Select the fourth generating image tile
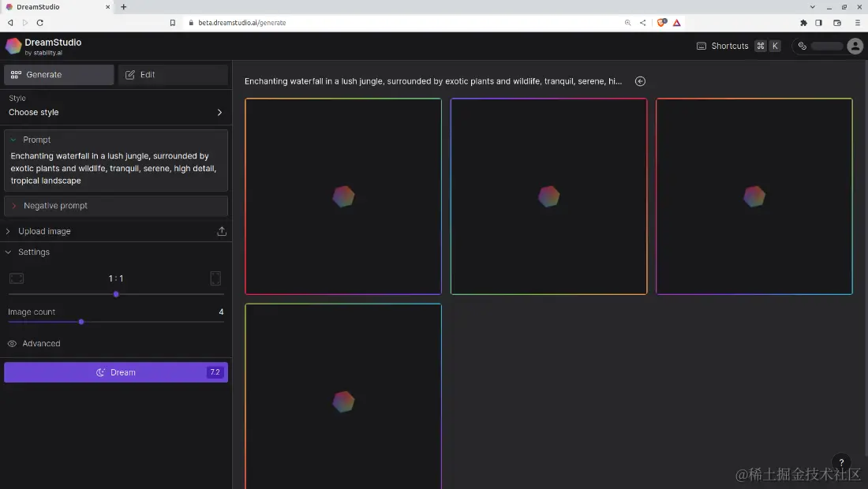The width and height of the screenshot is (868, 489). (343, 396)
